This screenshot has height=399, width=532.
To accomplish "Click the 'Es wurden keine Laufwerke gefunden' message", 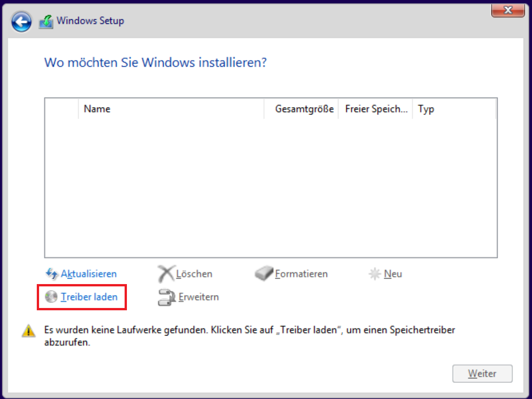I will 249,336.
